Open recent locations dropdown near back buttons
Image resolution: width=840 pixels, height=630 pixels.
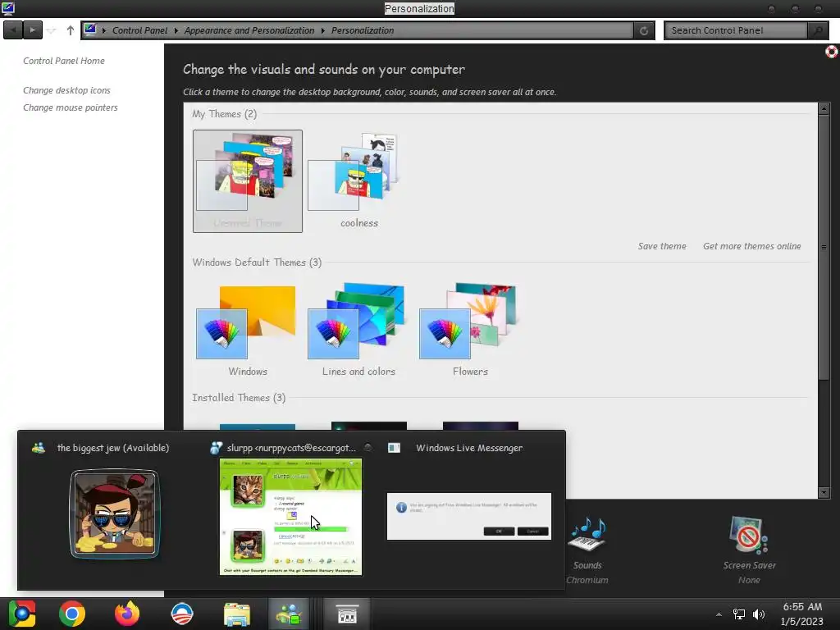[52, 30]
